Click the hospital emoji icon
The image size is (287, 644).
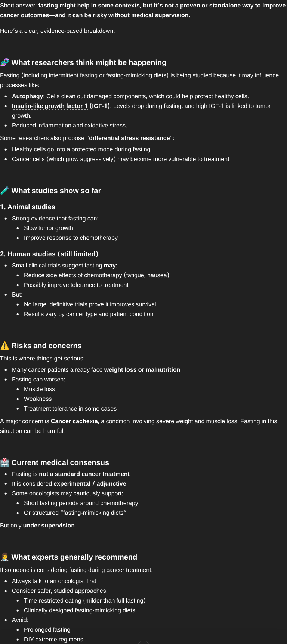(5, 462)
